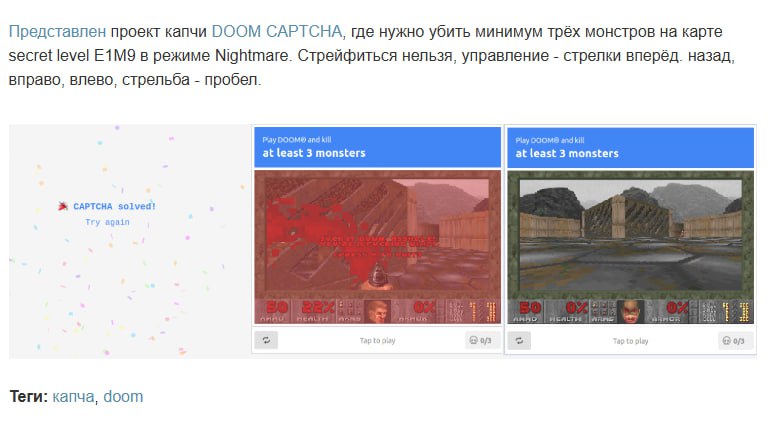Open the 'Представлен' link
The height and width of the screenshot is (424, 770).
point(57,32)
